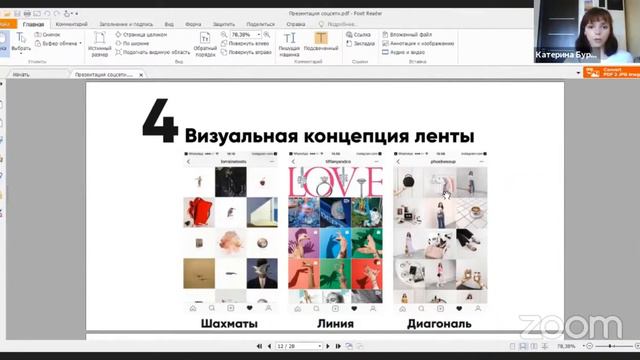
Task: Open the document tab list dropdown arrow
Action: [578, 73]
